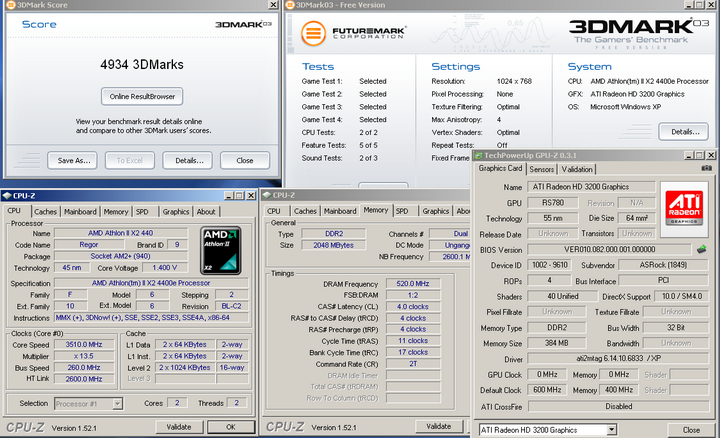The image size is (720, 438).
Task: Click the Shaders 40 Unified field
Action: tap(563, 296)
